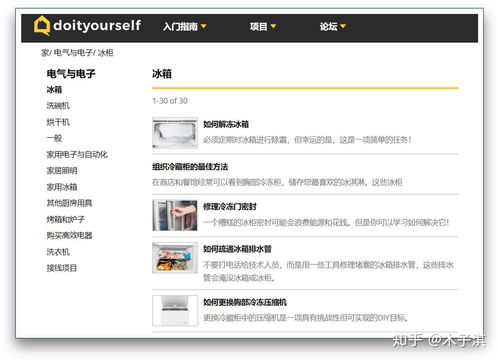The image size is (499, 361).
Task: Open 洗衣机 category
Action: pyautogui.click(x=58, y=252)
